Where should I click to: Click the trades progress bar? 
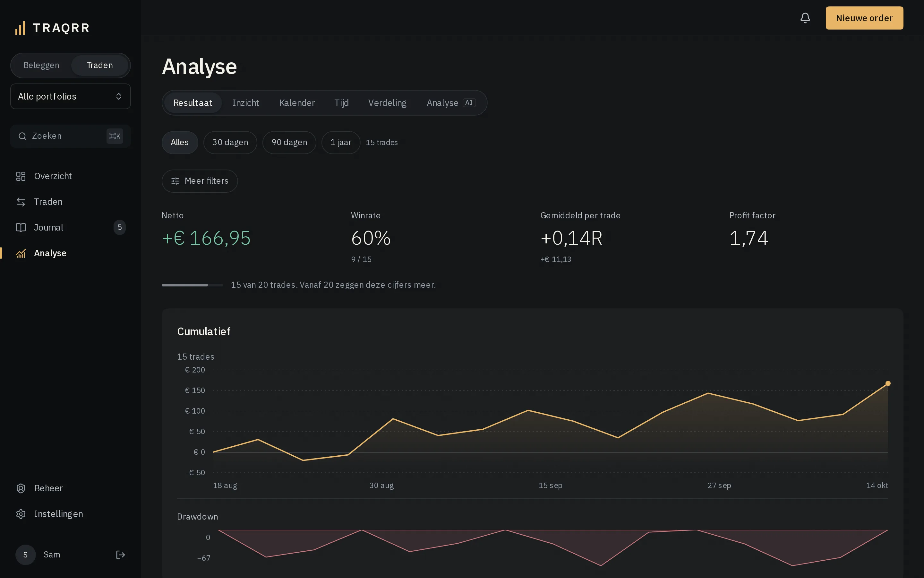pyautogui.click(x=193, y=285)
